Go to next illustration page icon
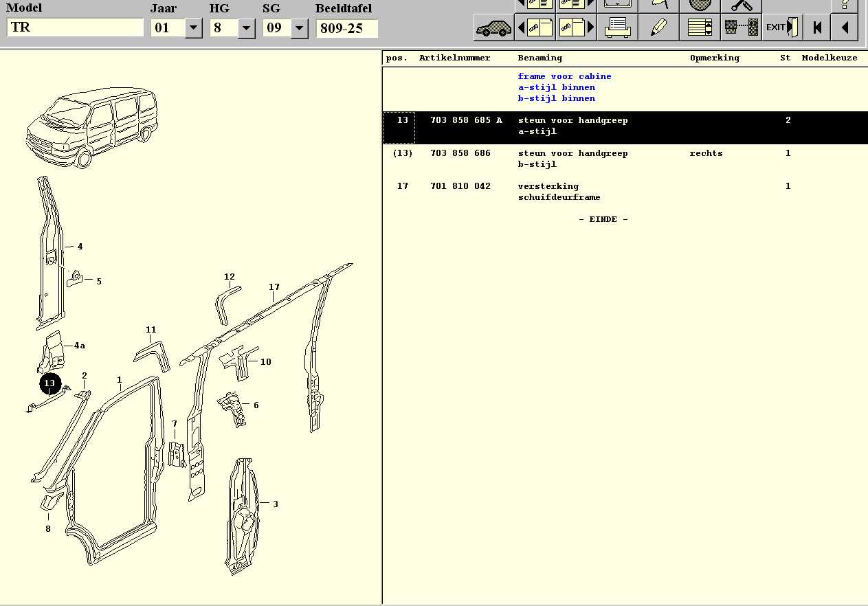 (x=577, y=28)
